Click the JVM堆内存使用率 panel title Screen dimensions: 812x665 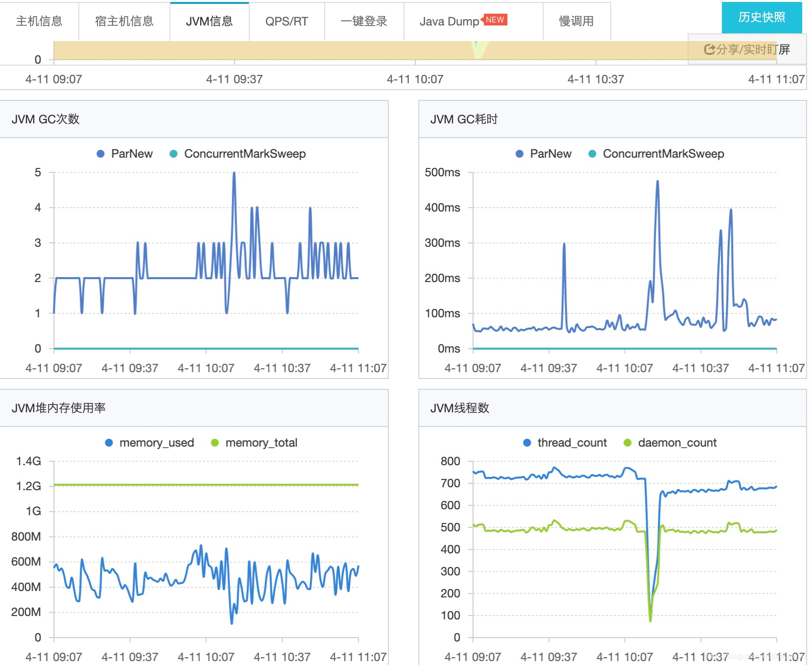(59, 408)
